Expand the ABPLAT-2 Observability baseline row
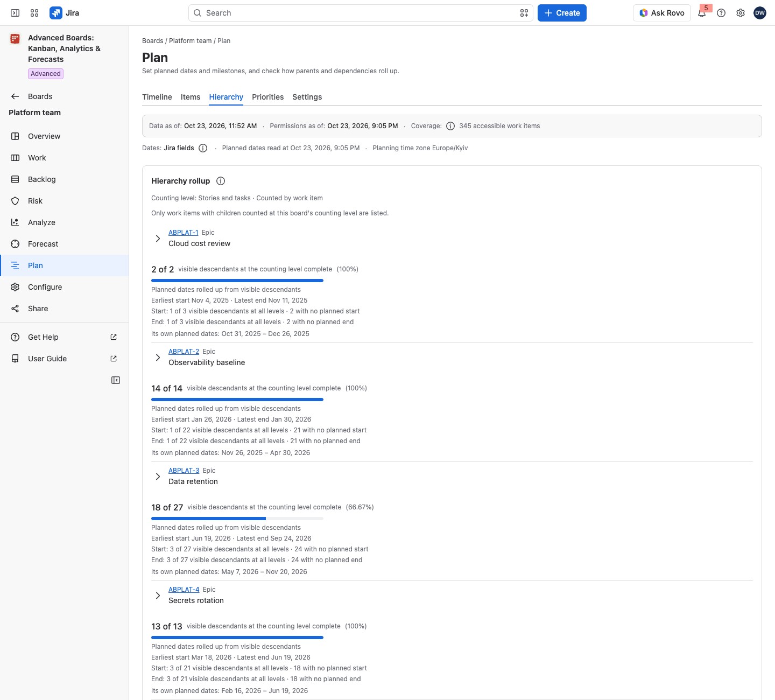Image resolution: width=775 pixels, height=700 pixels. (158, 357)
